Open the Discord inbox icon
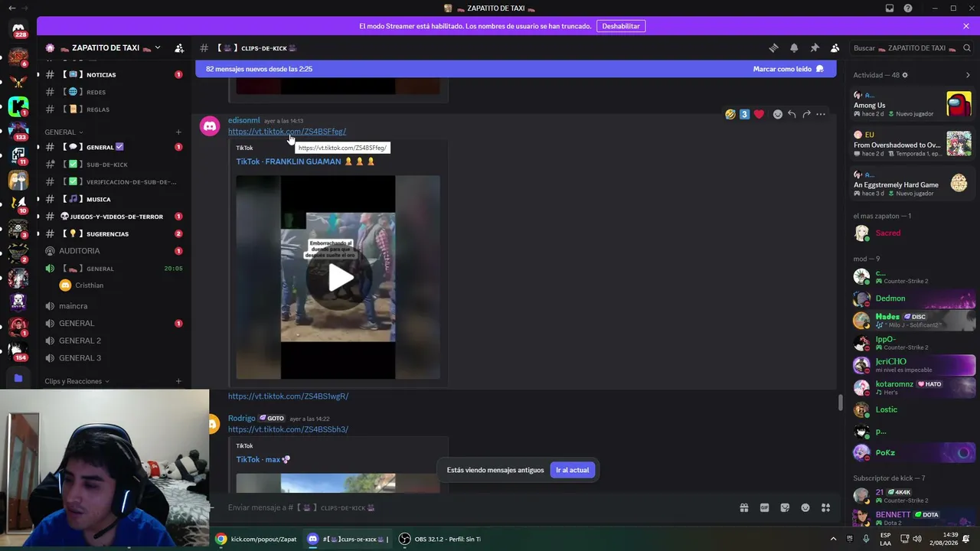The width and height of the screenshot is (980, 551). (890, 8)
